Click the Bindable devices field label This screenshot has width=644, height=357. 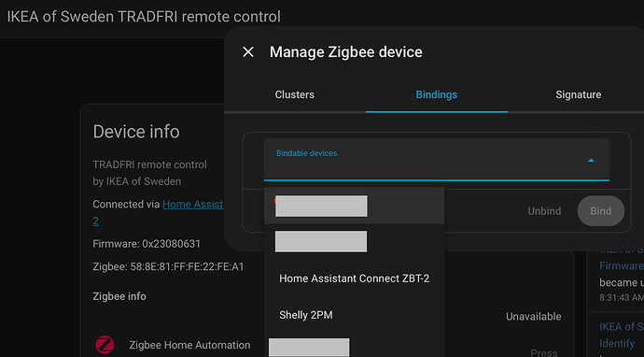[307, 153]
